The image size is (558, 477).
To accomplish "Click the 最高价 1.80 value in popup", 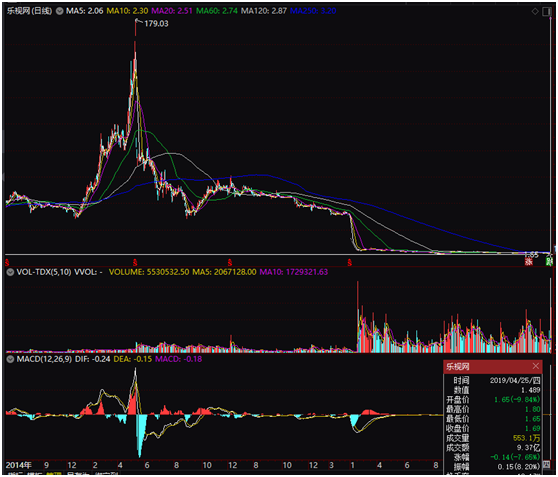I will 532,409.
